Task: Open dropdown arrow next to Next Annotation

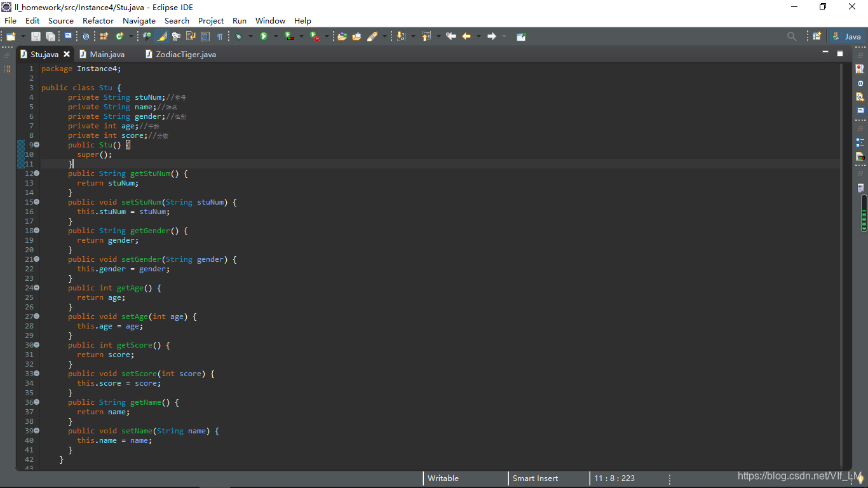Action: [413, 36]
